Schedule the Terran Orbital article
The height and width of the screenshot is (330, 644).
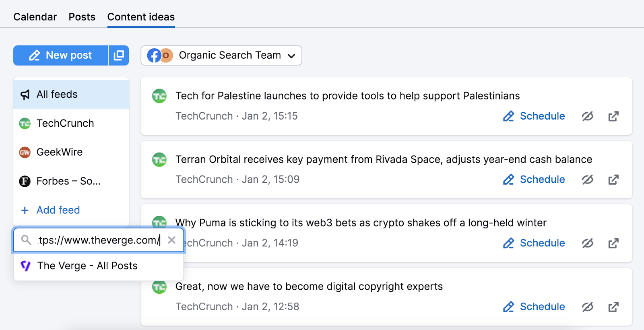click(x=534, y=179)
